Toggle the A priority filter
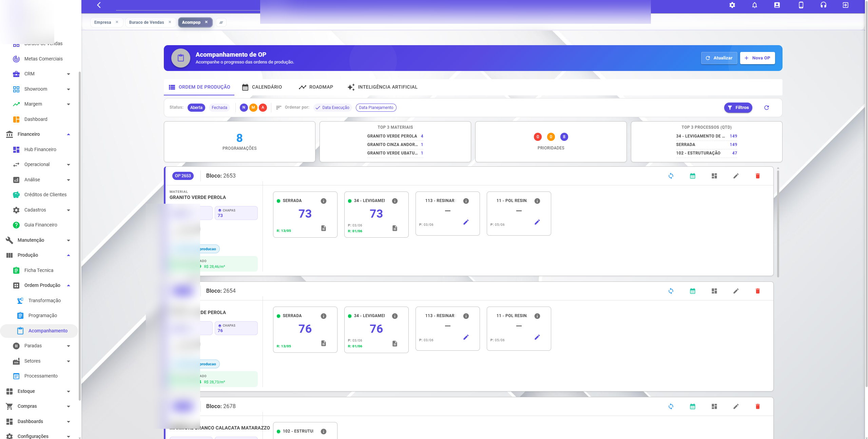Screen dimensions: 868x439 tap(263, 108)
